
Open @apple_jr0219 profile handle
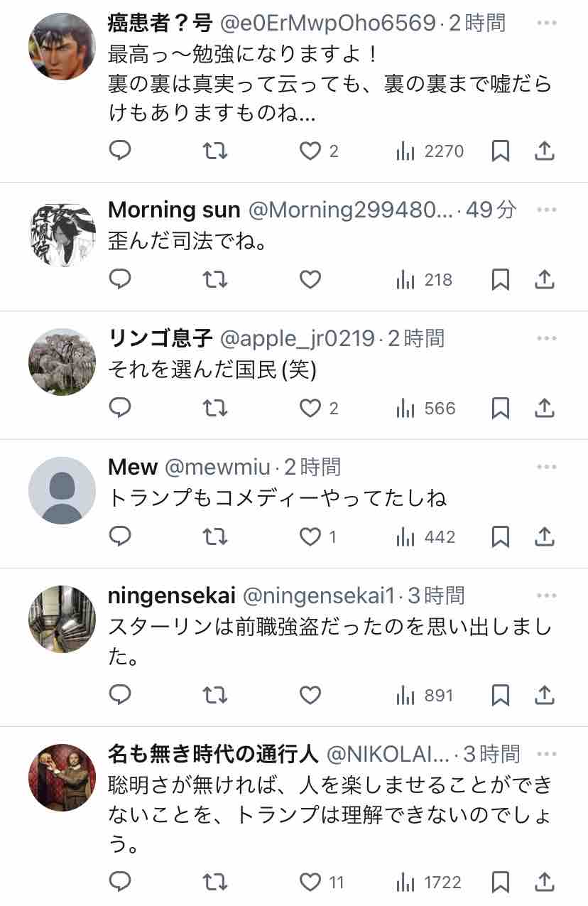pos(298,338)
